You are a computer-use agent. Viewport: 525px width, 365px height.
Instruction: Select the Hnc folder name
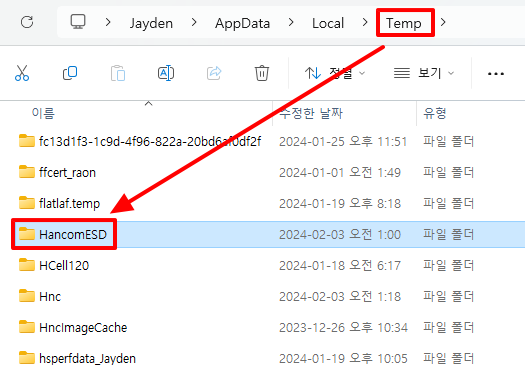pos(50,297)
